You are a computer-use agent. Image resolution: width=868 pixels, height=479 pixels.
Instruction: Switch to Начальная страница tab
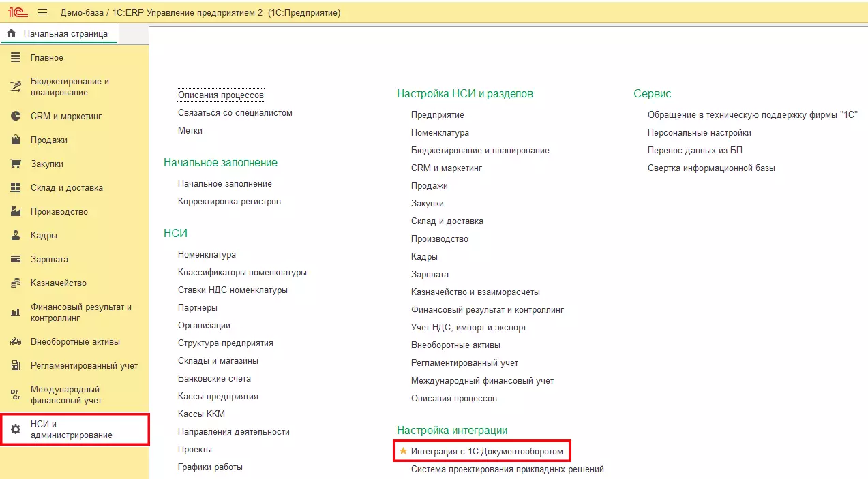point(59,33)
